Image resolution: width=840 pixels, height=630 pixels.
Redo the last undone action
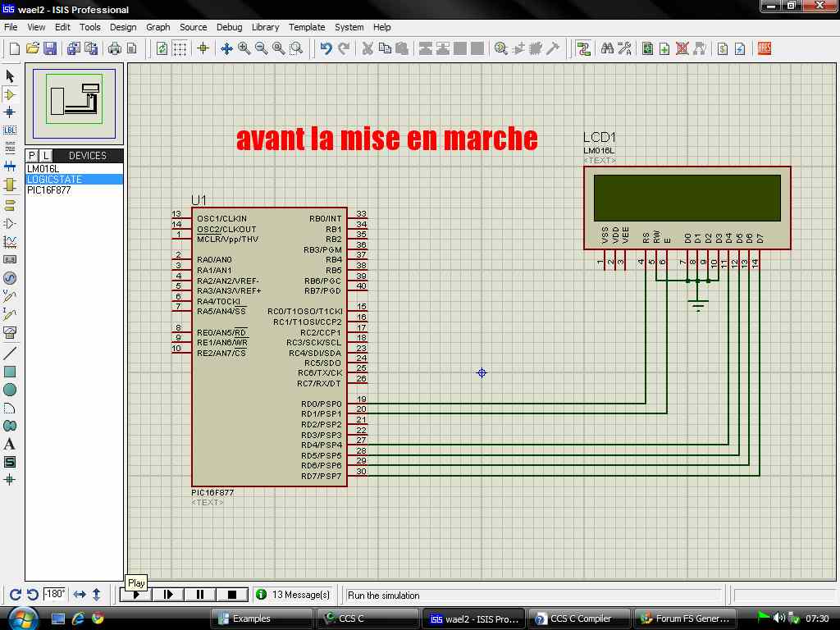pyautogui.click(x=344, y=48)
